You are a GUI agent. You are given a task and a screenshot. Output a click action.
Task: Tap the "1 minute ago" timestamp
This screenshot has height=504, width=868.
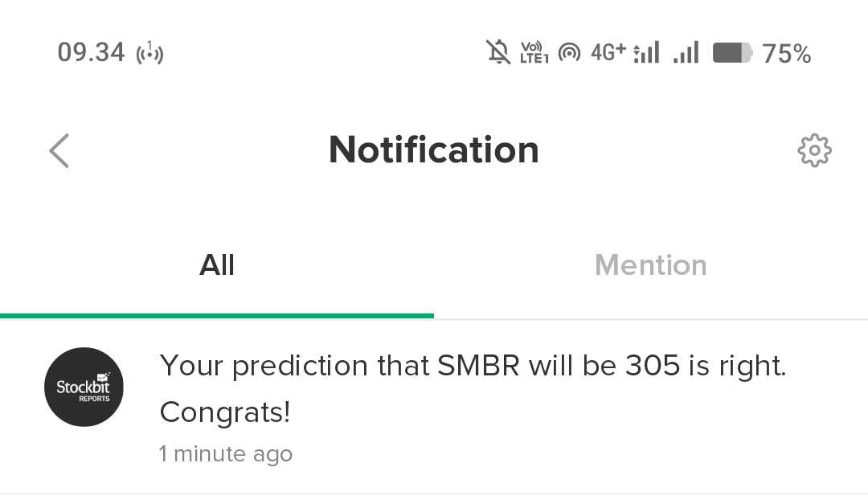(x=226, y=454)
